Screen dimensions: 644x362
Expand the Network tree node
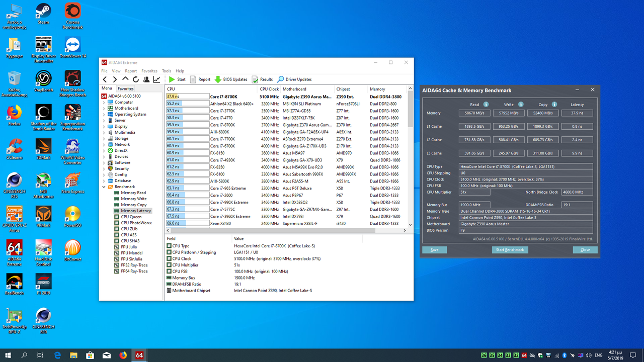104,144
